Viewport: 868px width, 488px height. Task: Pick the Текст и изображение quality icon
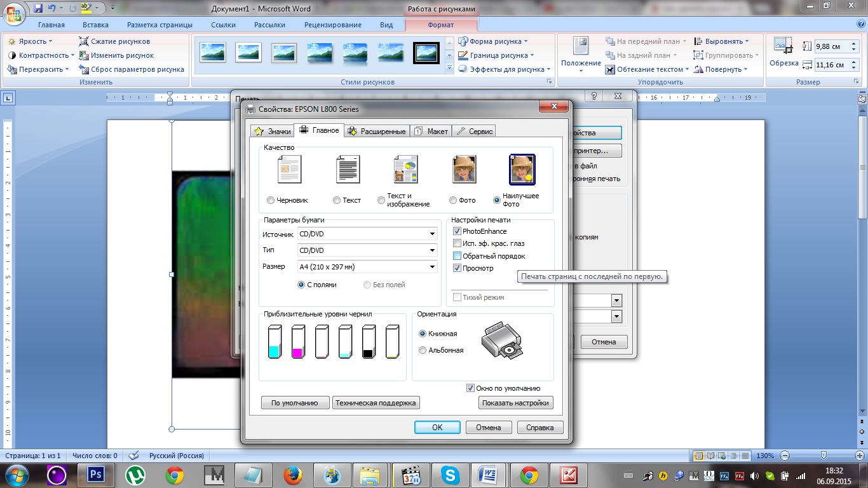[x=405, y=169]
